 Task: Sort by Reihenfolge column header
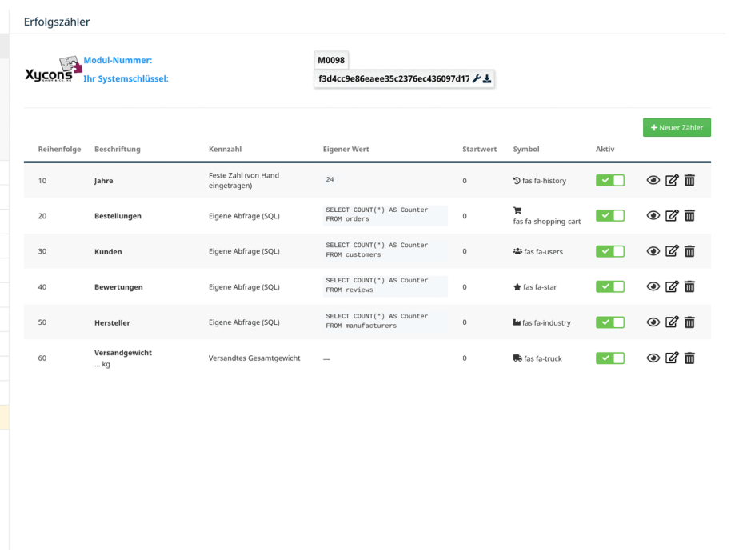59,149
